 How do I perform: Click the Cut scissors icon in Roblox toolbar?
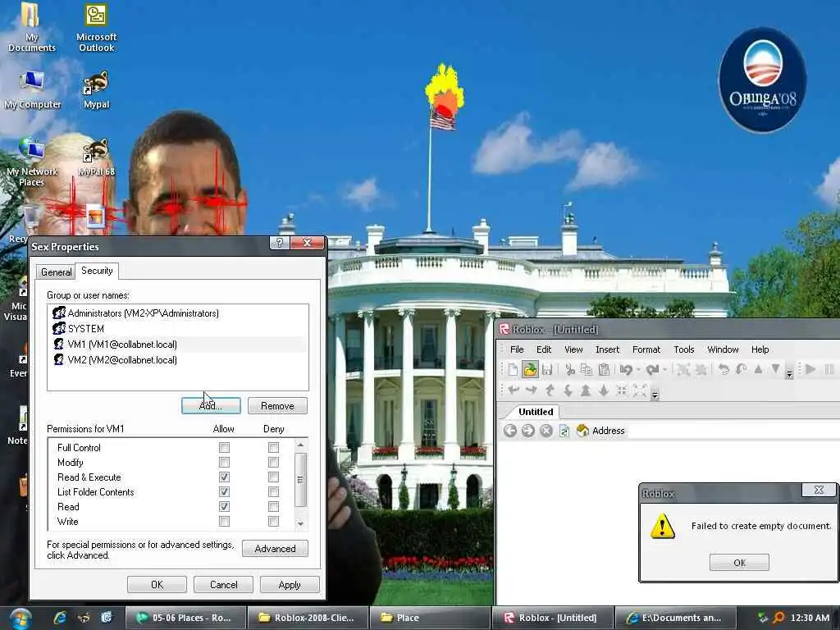pos(570,369)
